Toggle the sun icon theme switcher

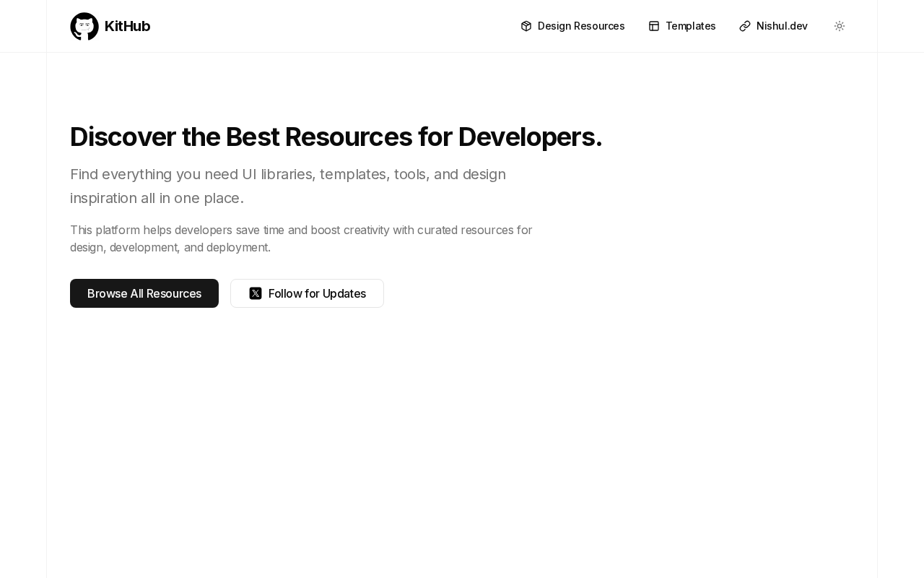[840, 26]
